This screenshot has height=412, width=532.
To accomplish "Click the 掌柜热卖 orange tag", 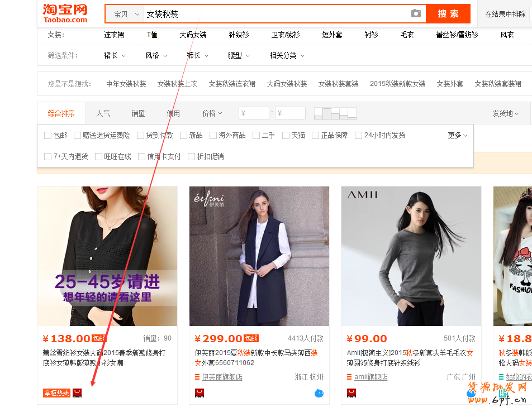I will (x=56, y=393).
